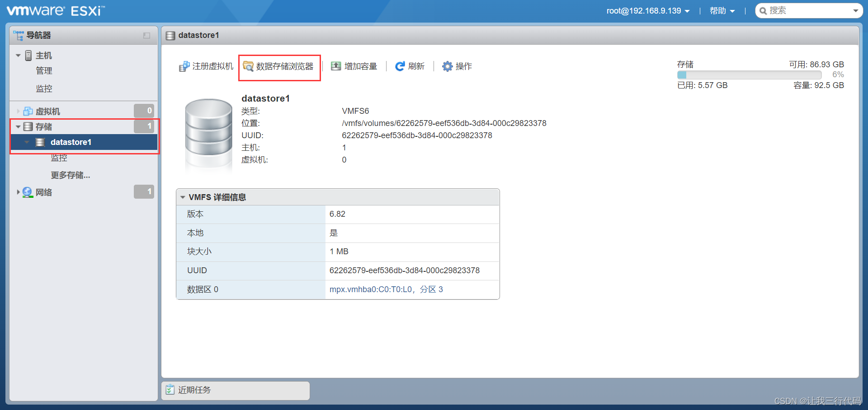This screenshot has width=868, height=410.
Task: Click the 虚拟机 count badge 0
Action: tap(144, 111)
